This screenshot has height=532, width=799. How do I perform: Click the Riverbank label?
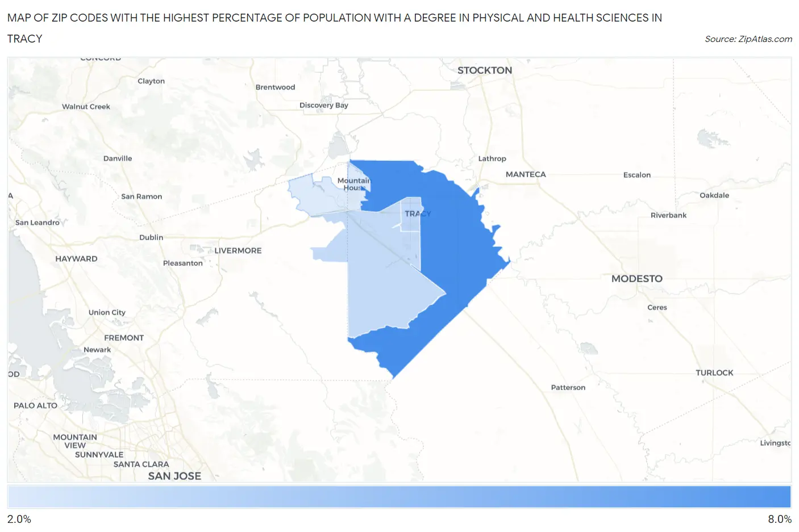coord(669,215)
